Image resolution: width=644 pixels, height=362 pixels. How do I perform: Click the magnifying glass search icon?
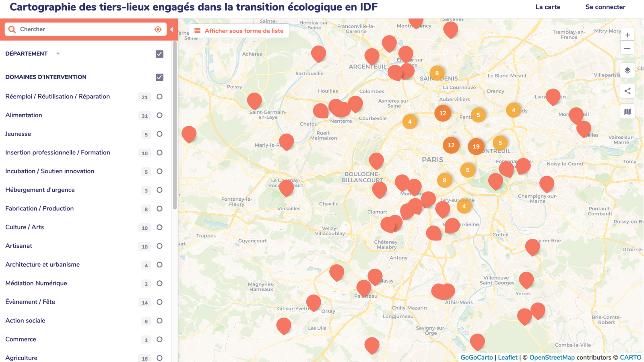12,29
